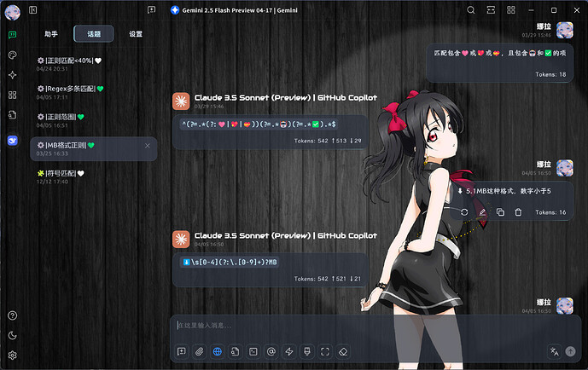Copy the 5.1MB user message
This screenshot has width=588, height=370.
(x=500, y=212)
